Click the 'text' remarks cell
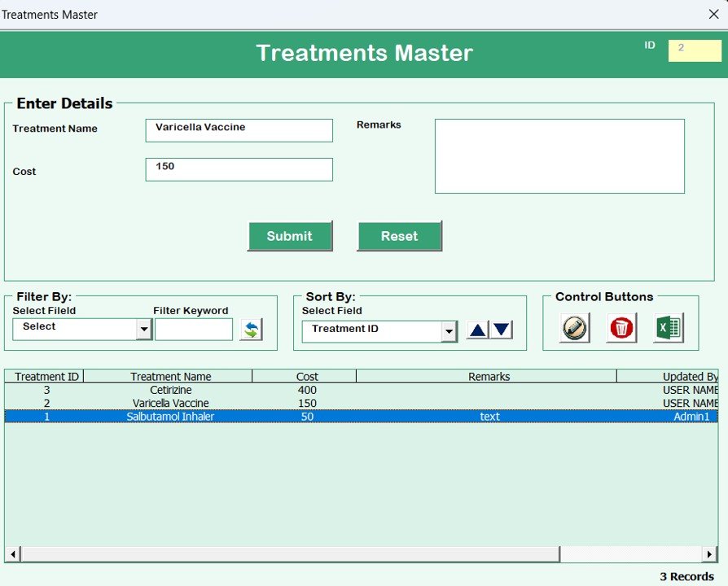This screenshot has width=728, height=586. (x=489, y=416)
